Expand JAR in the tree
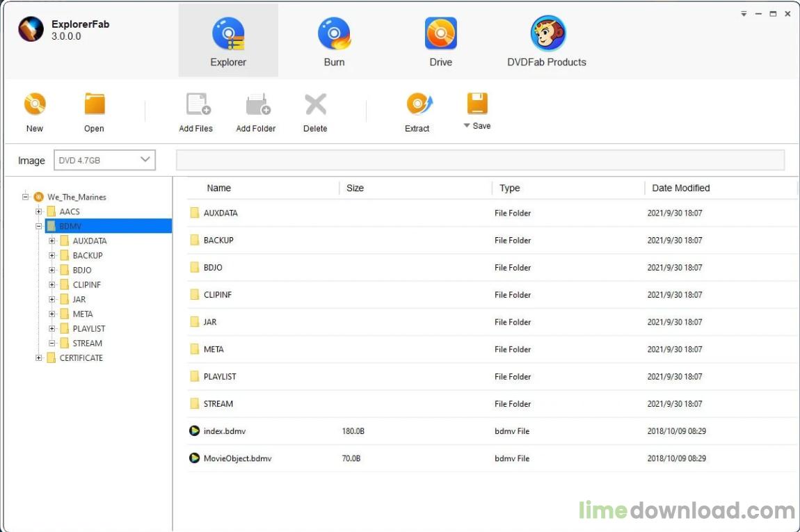 click(x=51, y=300)
